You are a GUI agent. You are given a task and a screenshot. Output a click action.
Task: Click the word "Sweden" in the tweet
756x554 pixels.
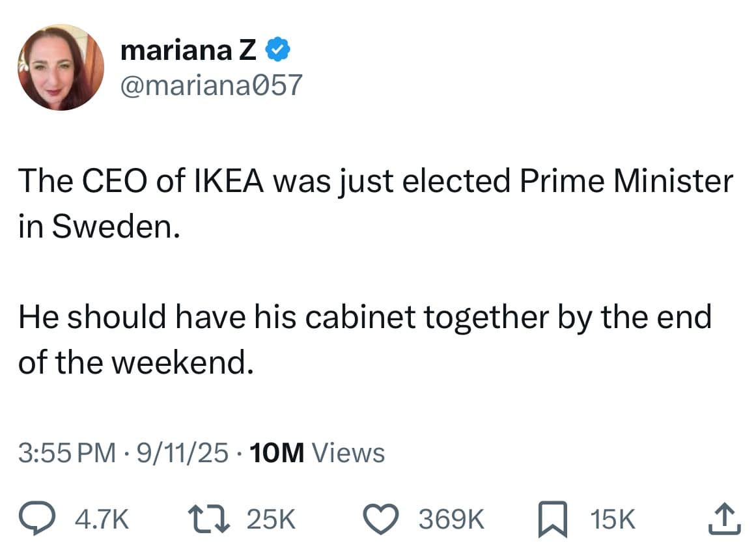pos(112,225)
